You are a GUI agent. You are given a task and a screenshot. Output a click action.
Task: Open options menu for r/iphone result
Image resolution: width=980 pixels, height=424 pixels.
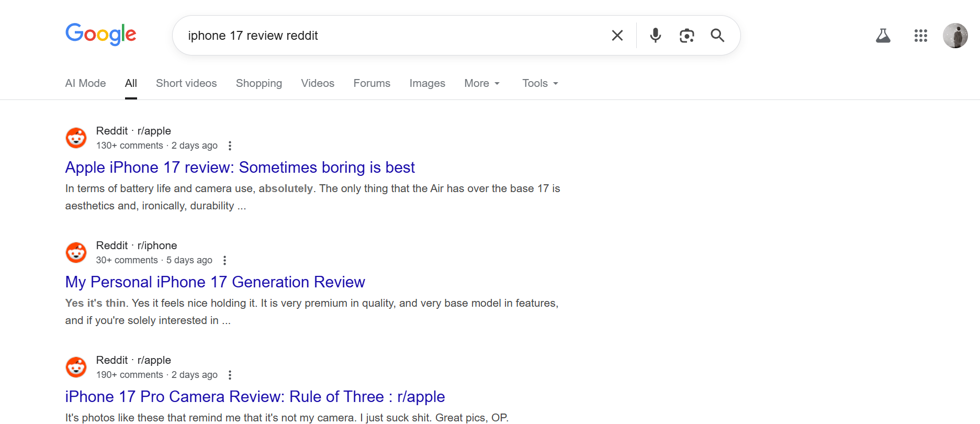224,260
